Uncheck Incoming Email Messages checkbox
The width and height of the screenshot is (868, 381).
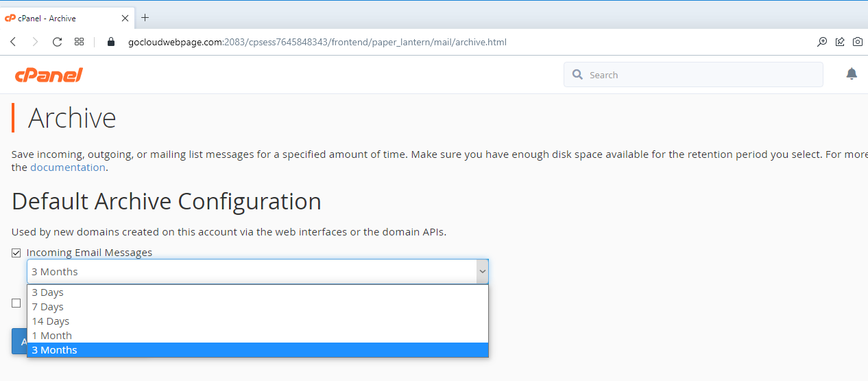pos(16,253)
